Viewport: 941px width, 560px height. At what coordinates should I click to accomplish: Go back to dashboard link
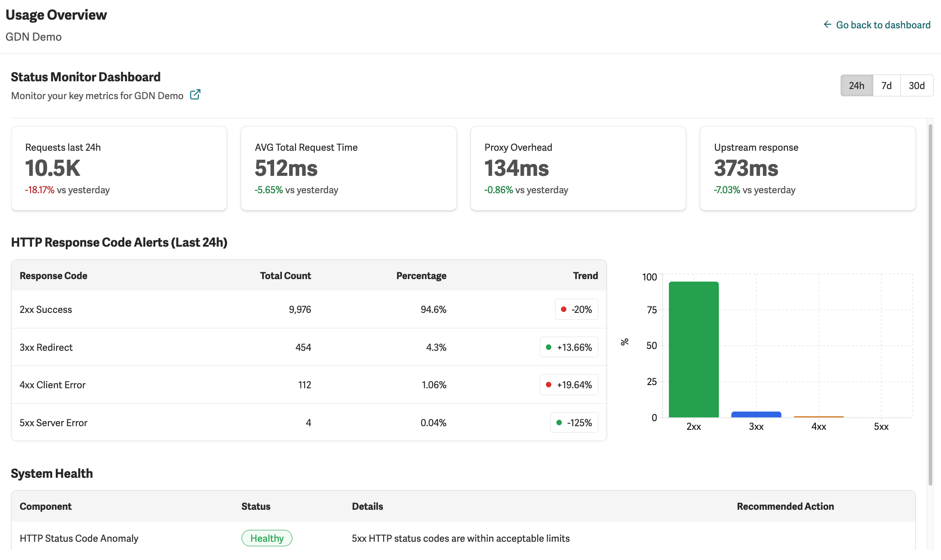(x=883, y=25)
